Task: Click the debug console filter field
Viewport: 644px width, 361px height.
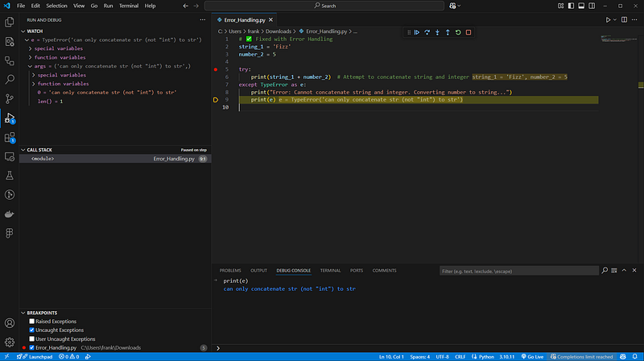Action: coord(518,271)
